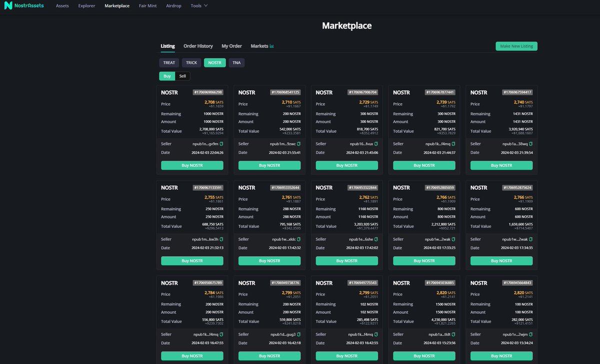Buy NOSTR from order #1706968541125
600x364 pixels.
[269, 165]
